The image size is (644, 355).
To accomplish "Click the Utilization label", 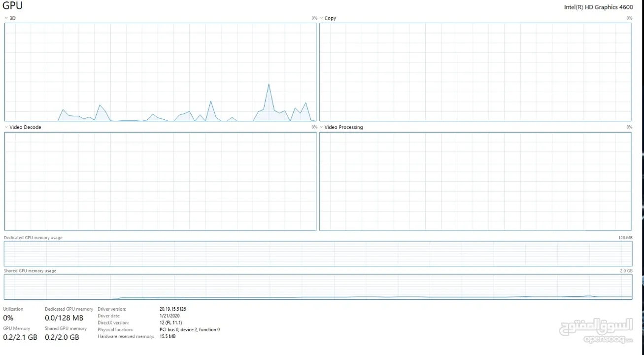I will (x=13, y=309).
